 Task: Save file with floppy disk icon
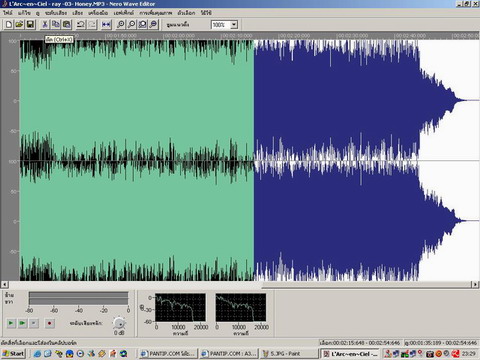30,24
